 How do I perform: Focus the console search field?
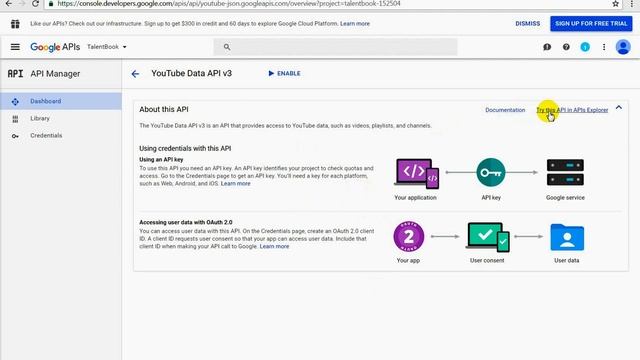(x=335, y=47)
